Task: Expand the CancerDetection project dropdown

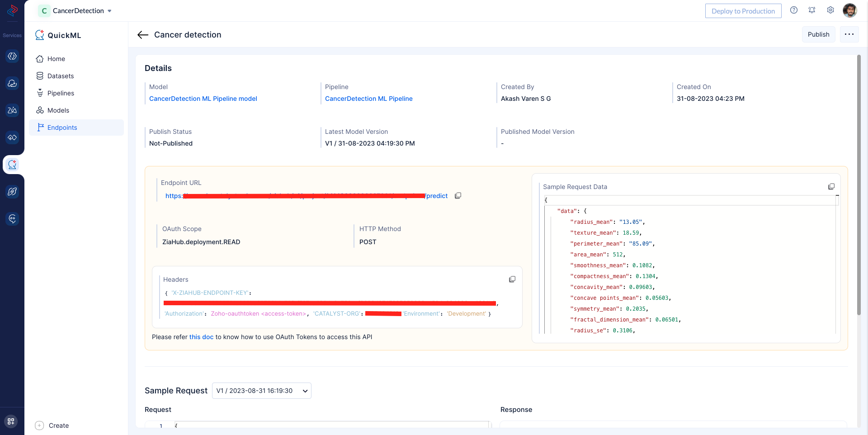Action: (109, 11)
